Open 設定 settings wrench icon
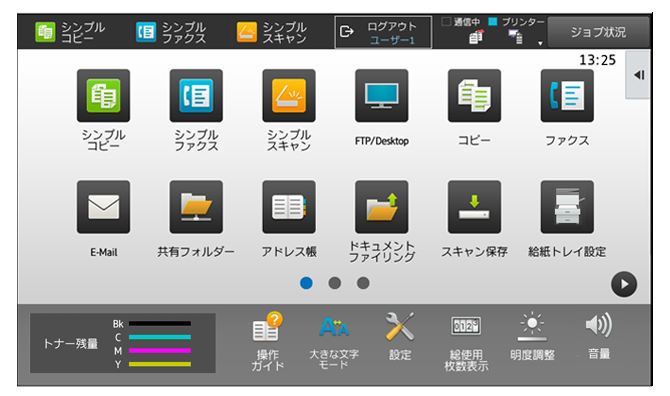The height and width of the screenshot is (396, 670). pos(400,336)
